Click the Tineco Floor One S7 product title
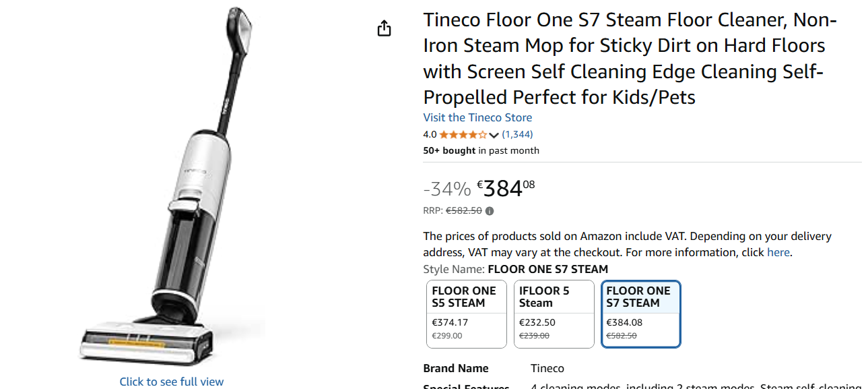868x389 pixels. tap(630, 59)
